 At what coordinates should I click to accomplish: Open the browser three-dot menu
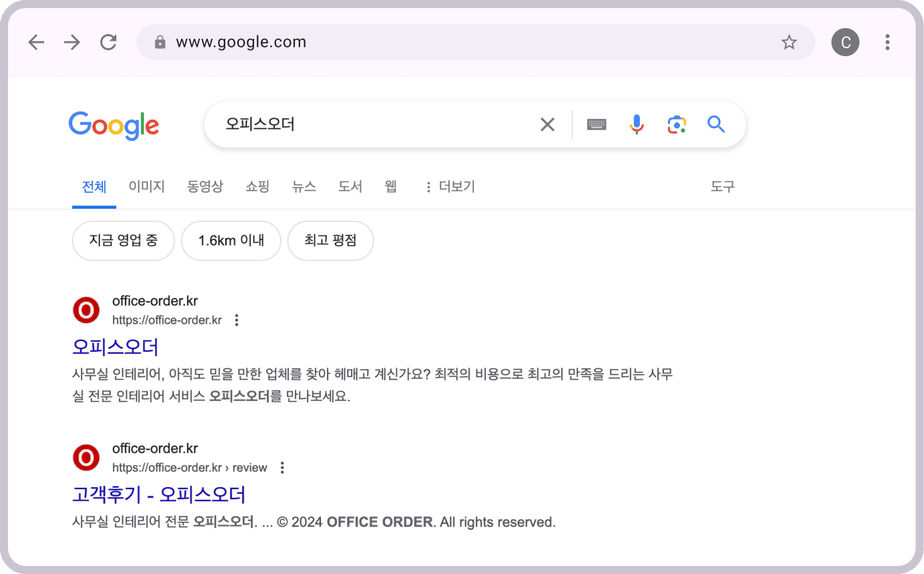pyautogui.click(x=887, y=43)
